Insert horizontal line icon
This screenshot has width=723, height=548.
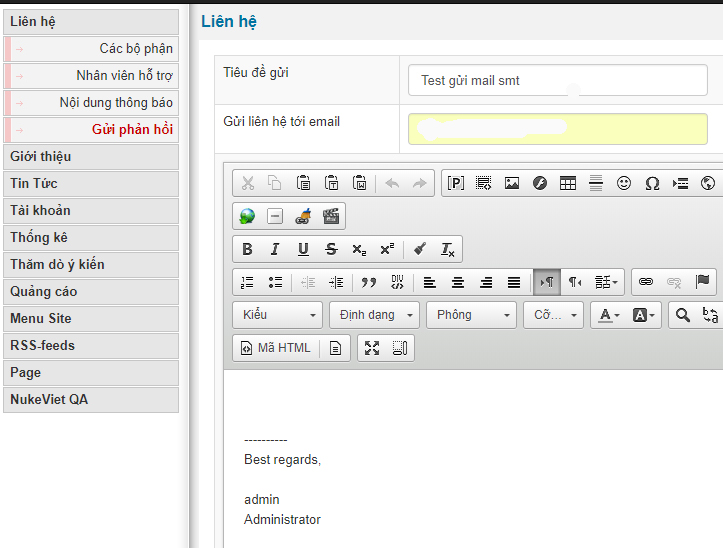coord(596,183)
